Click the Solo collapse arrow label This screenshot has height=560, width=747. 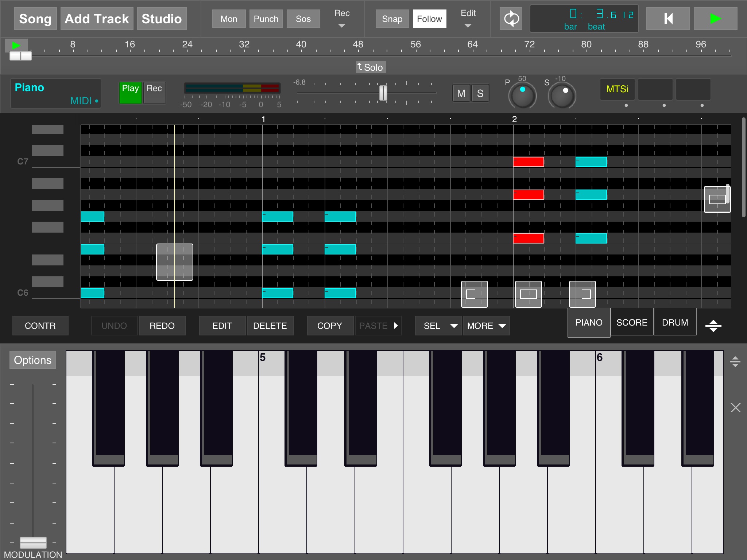(371, 67)
